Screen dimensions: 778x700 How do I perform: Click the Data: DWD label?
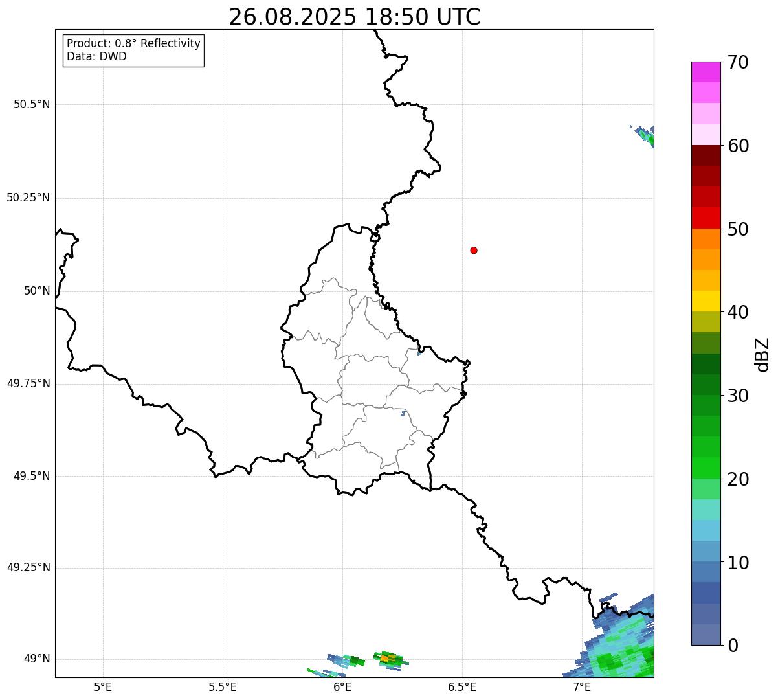96,56
